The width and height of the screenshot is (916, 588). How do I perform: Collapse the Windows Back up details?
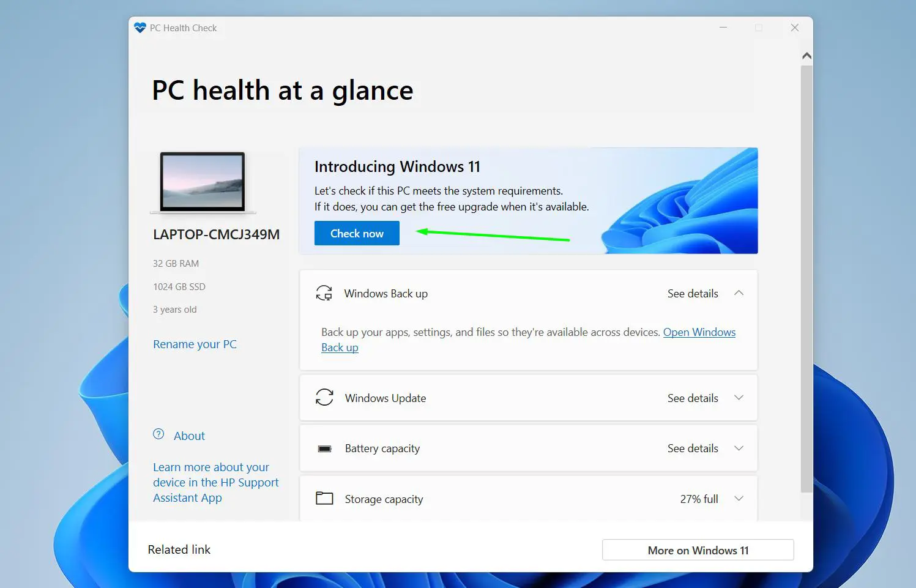coord(739,293)
